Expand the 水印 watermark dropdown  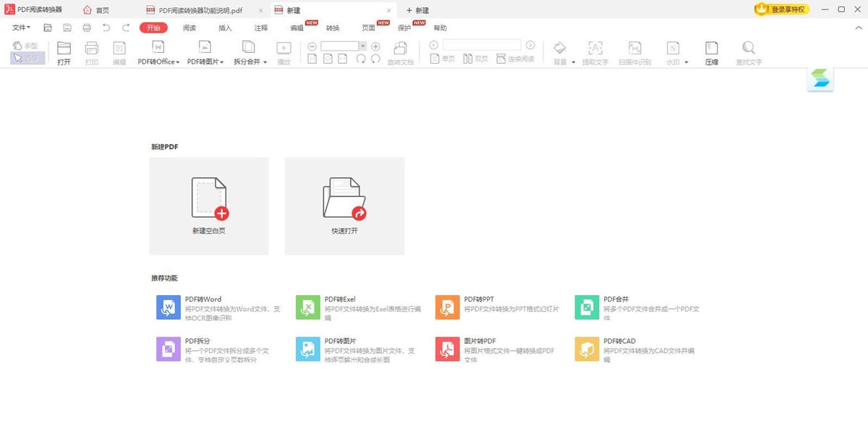click(673, 52)
